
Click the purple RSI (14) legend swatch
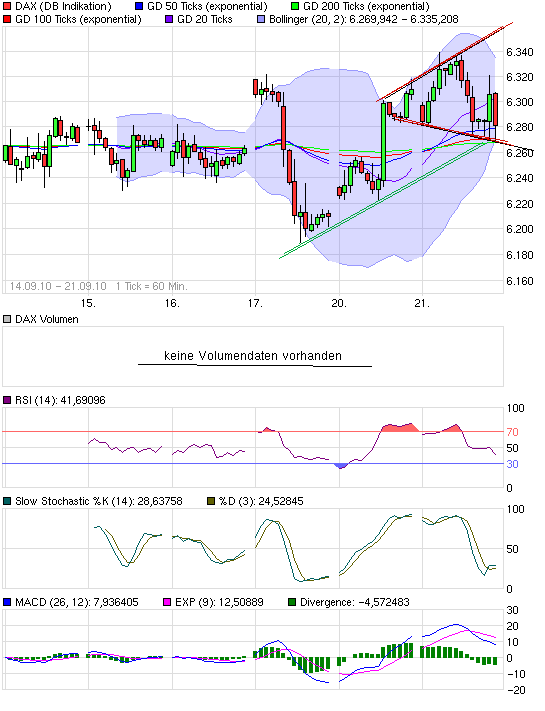coord(7,400)
